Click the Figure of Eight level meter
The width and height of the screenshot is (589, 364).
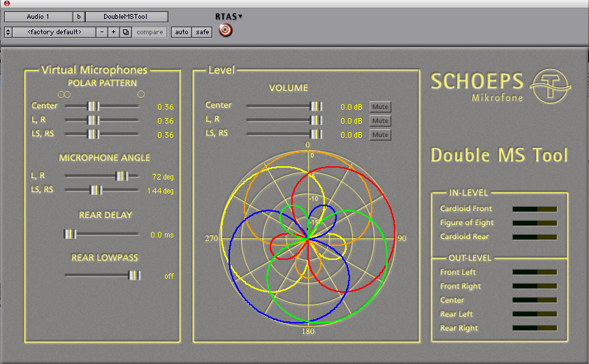click(535, 223)
